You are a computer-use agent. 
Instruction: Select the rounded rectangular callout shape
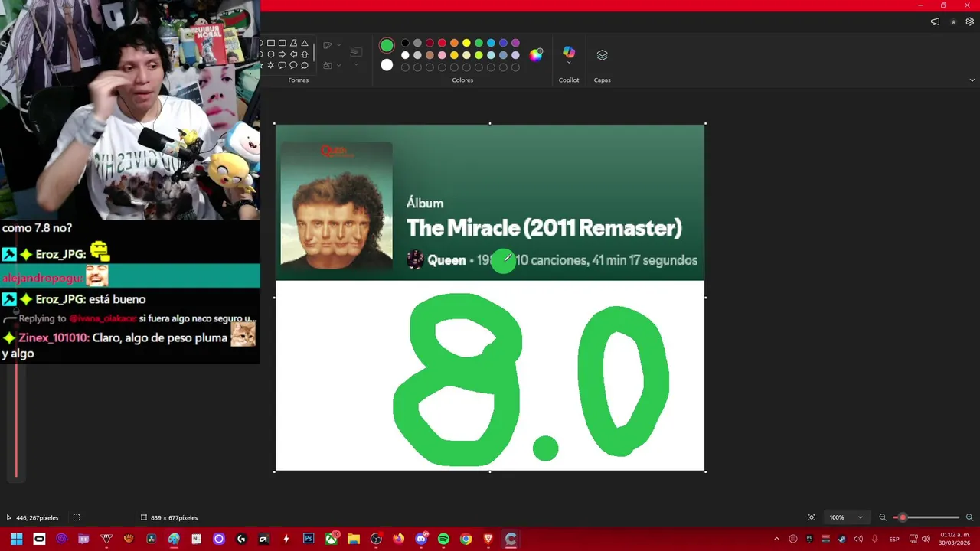283,65
